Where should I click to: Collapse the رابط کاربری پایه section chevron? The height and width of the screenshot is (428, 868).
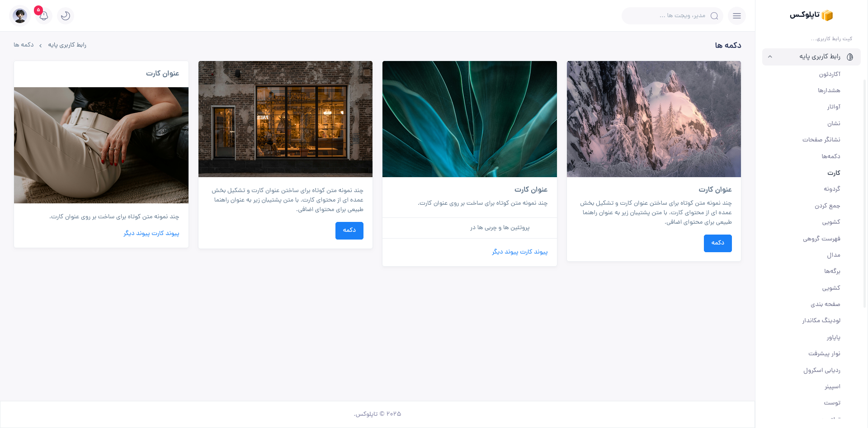(x=770, y=57)
